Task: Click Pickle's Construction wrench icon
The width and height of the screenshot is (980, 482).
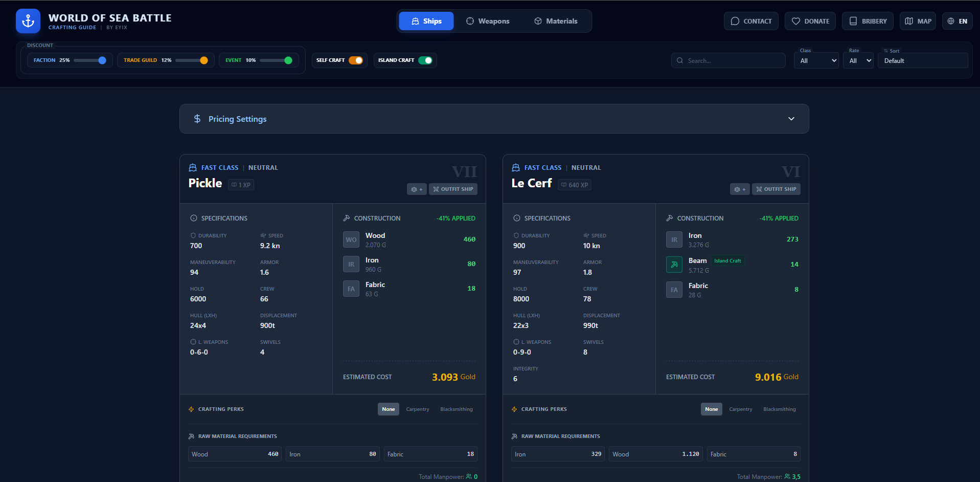Action: pos(347,218)
